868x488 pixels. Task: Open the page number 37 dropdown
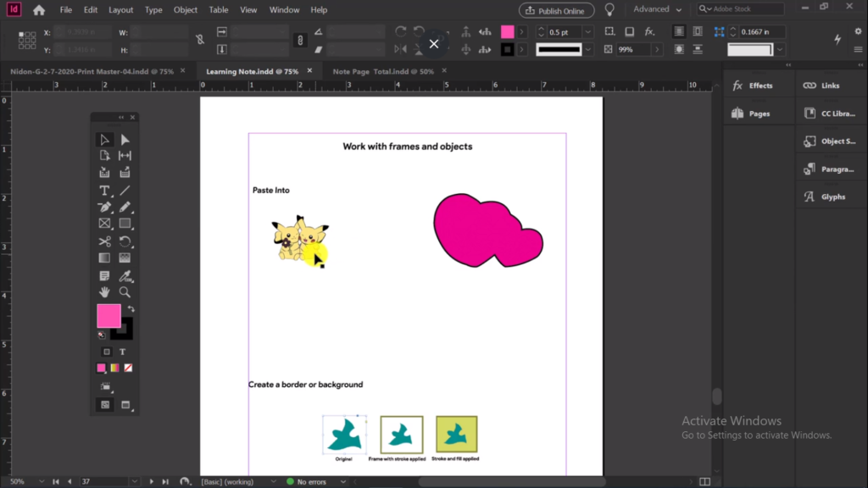(x=135, y=482)
